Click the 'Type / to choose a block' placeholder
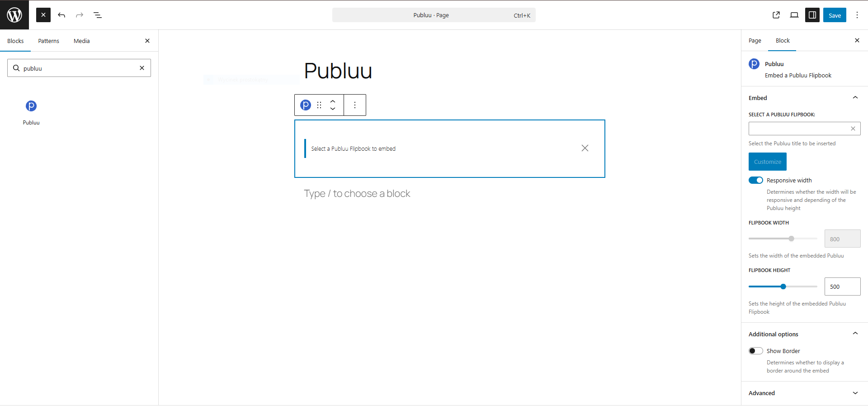 point(357,193)
